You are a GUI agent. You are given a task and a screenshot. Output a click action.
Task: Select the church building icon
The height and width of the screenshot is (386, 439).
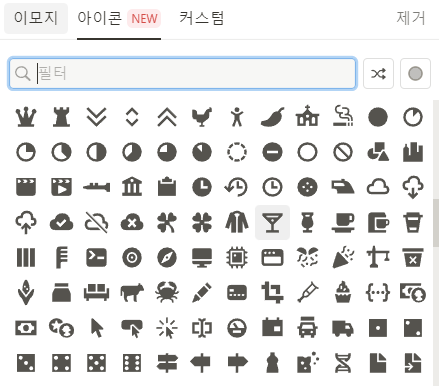point(308,116)
